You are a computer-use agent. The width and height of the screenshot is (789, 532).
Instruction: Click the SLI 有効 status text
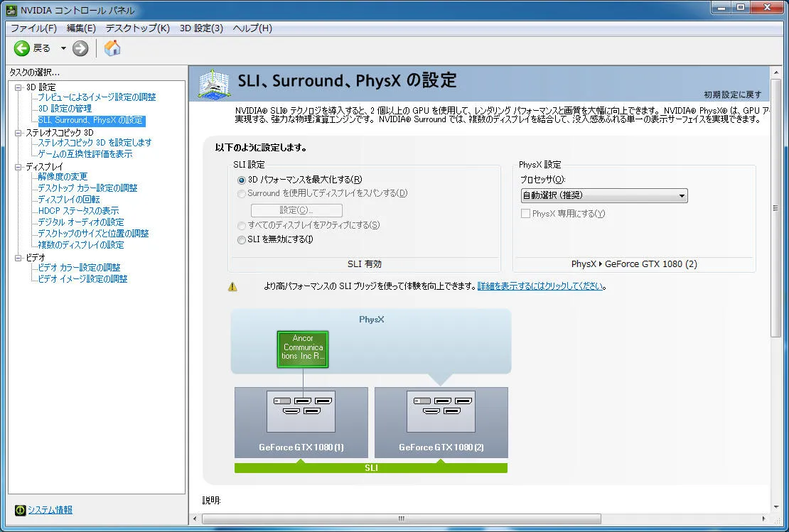point(365,264)
